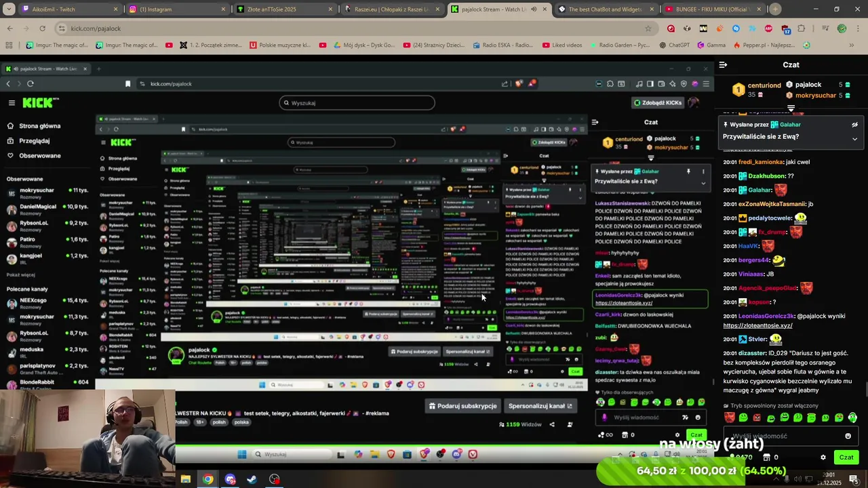868x488 pixels.
Task: Mute the pajalock Stream tab audio icon
Action: tap(534, 9)
